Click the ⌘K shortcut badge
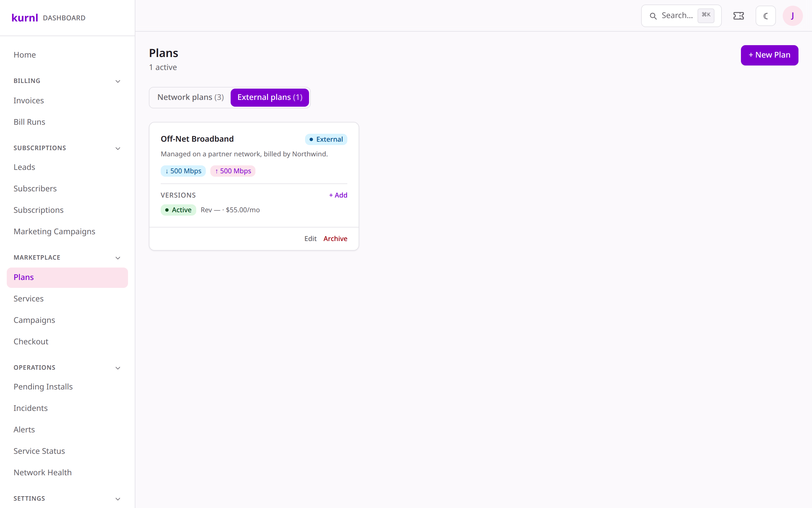The image size is (812, 508). tap(706, 15)
